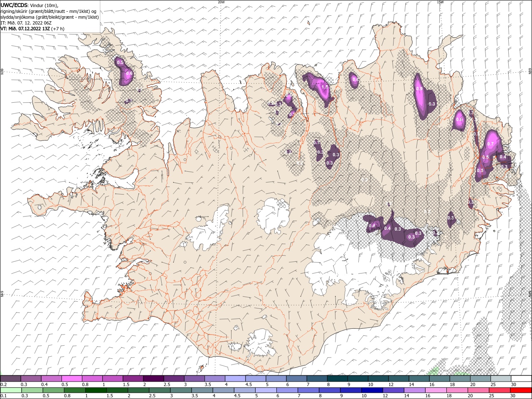Click the 'rigning/skúrir' legend description line

click(49, 11)
